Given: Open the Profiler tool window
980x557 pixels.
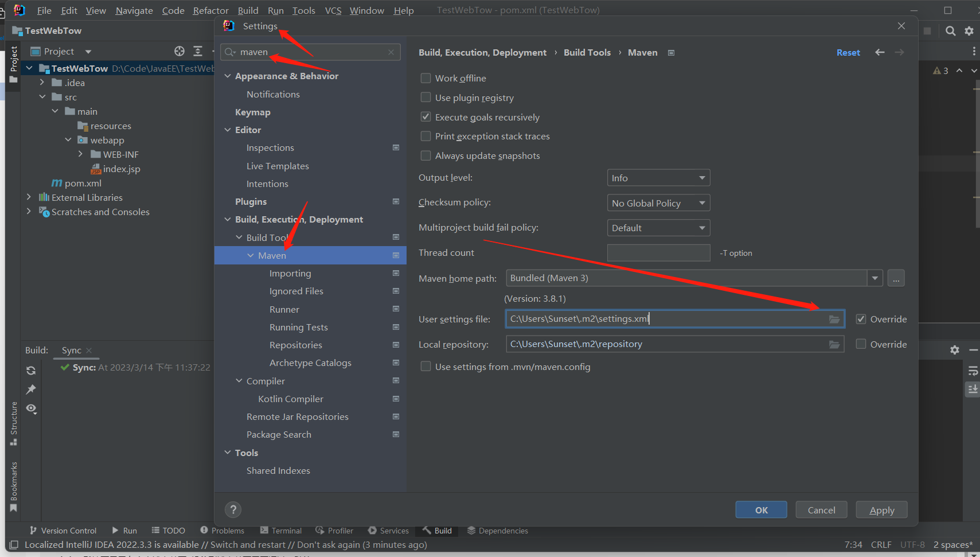Looking at the screenshot, I should coord(334,531).
